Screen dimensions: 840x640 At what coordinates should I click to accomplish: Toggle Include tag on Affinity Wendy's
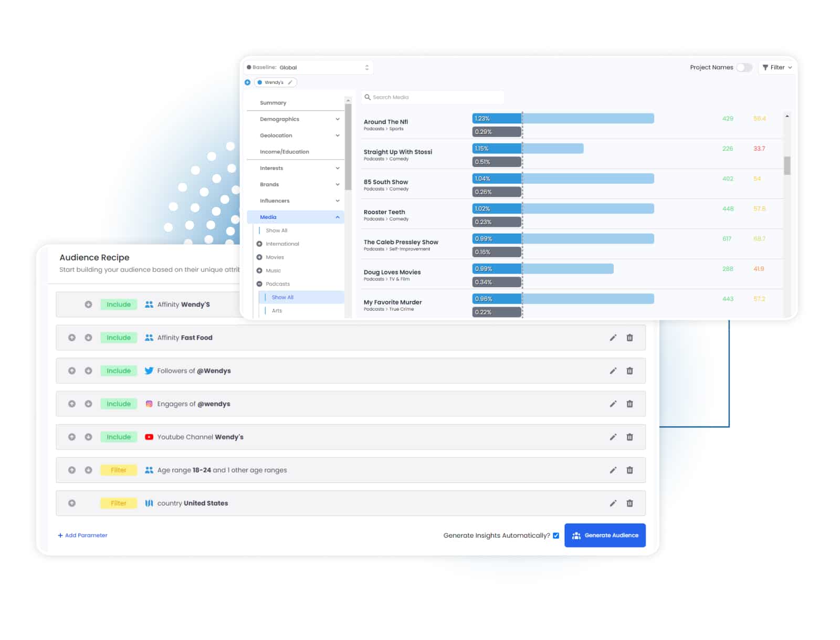pos(119,305)
